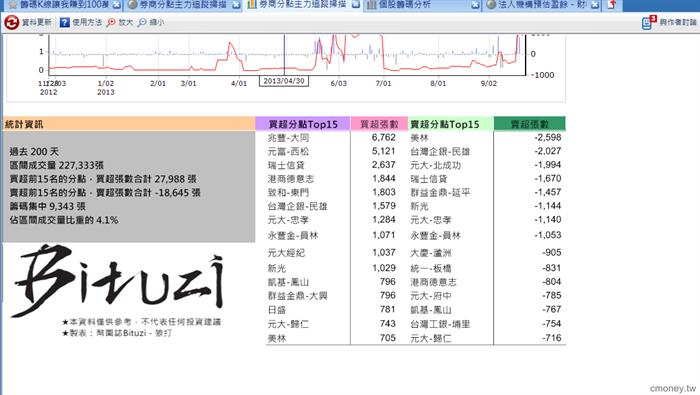The image size is (700, 395).
Task: Click the red 資料更新 refresh icon
Action: coord(12,22)
